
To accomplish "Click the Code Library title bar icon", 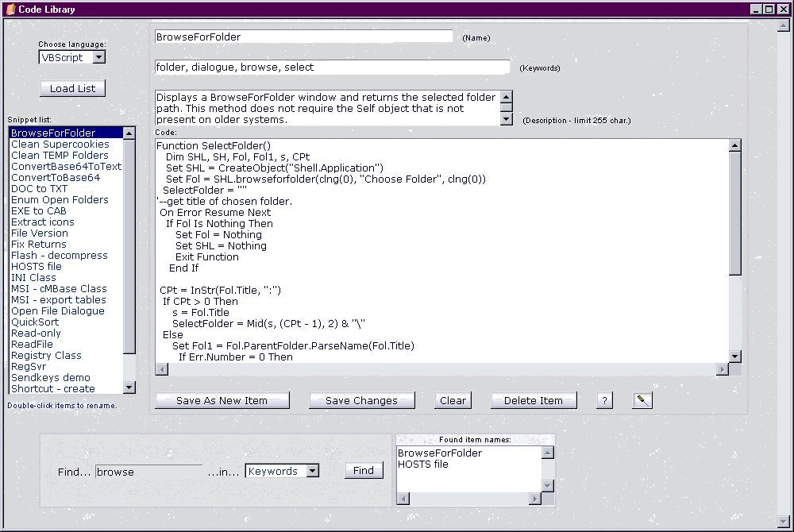I will [x=10, y=9].
